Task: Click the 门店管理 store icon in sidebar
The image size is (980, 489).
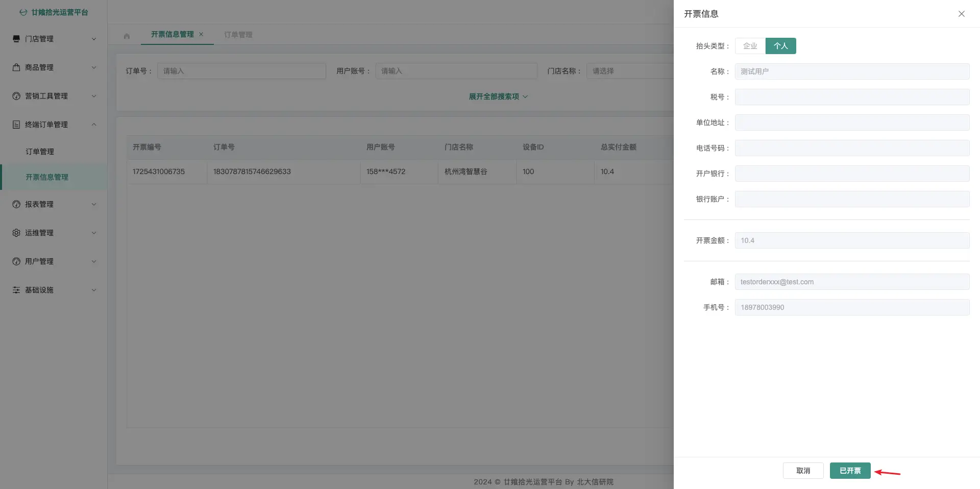Action: 16,39
